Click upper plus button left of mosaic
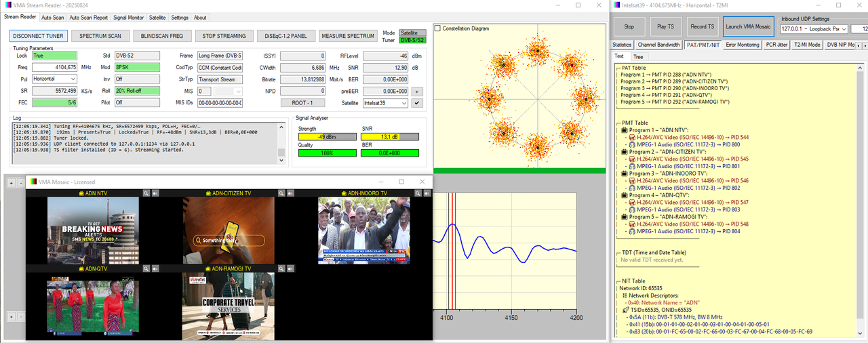The height and width of the screenshot is (343, 868). pyautogui.click(x=10, y=182)
